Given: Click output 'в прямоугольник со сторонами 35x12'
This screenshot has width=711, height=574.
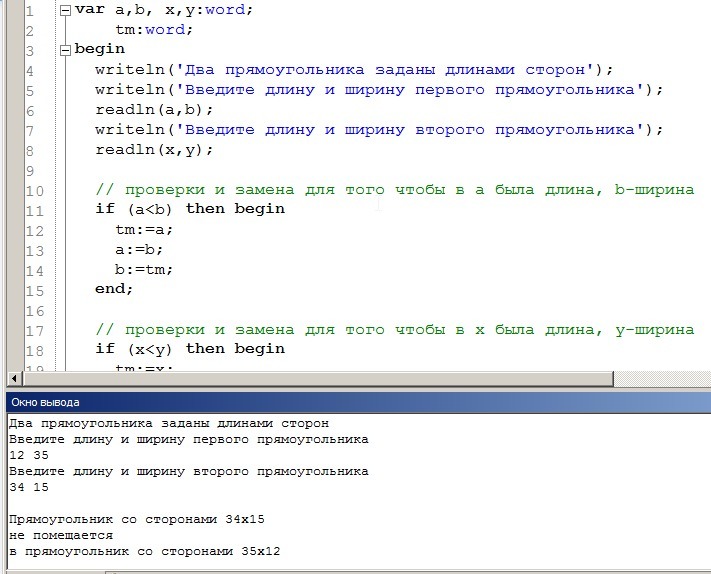Looking at the screenshot, I should (x=145, y=552).
